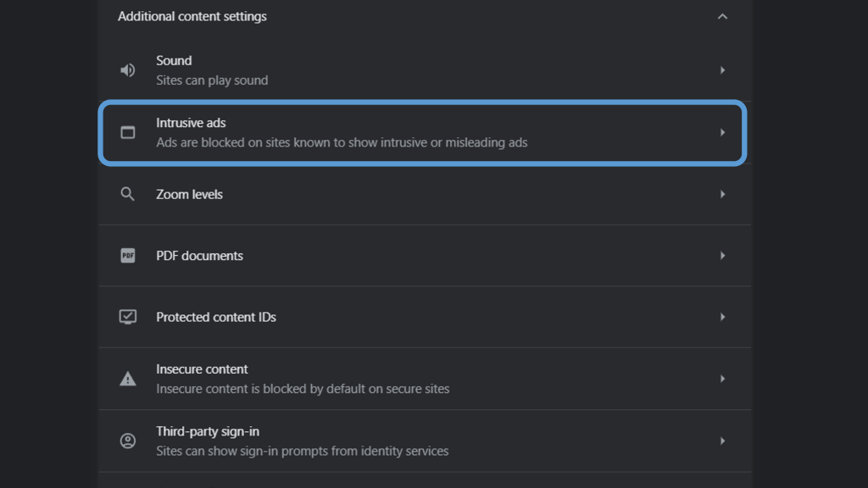Viewport: 868px width, 488px height.
Task: Open the PDF documents label
Action: (199, 256)
